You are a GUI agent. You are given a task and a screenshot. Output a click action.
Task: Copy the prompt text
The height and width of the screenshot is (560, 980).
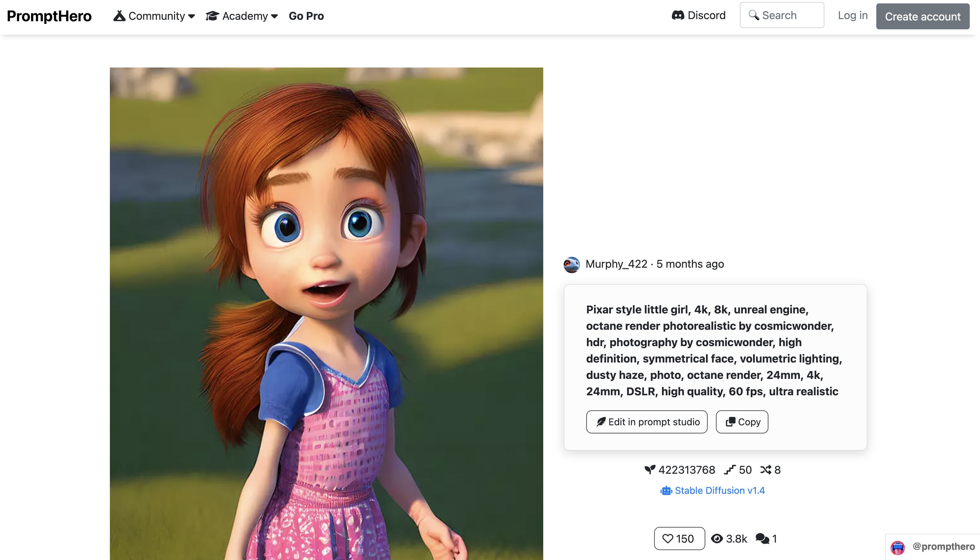point(741,422)
